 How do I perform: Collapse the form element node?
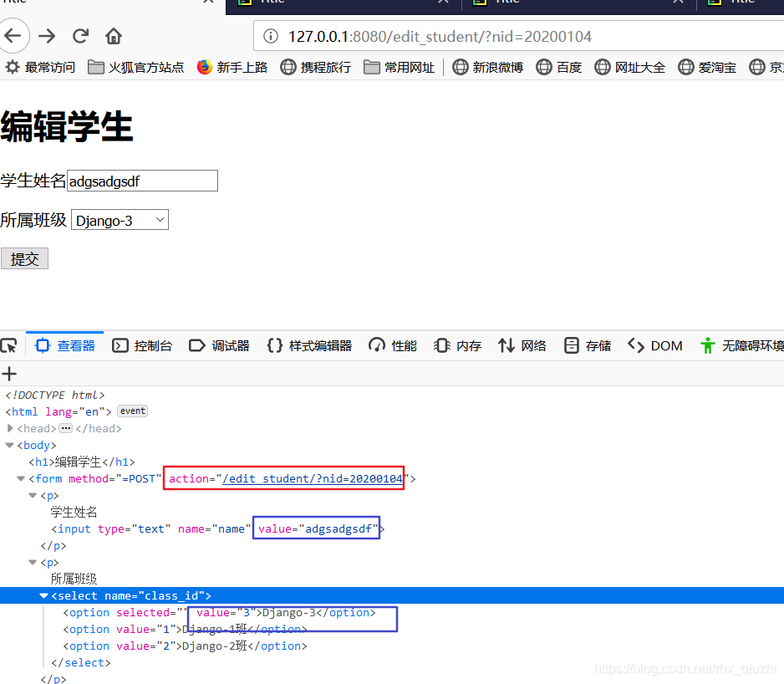[21, 479]
